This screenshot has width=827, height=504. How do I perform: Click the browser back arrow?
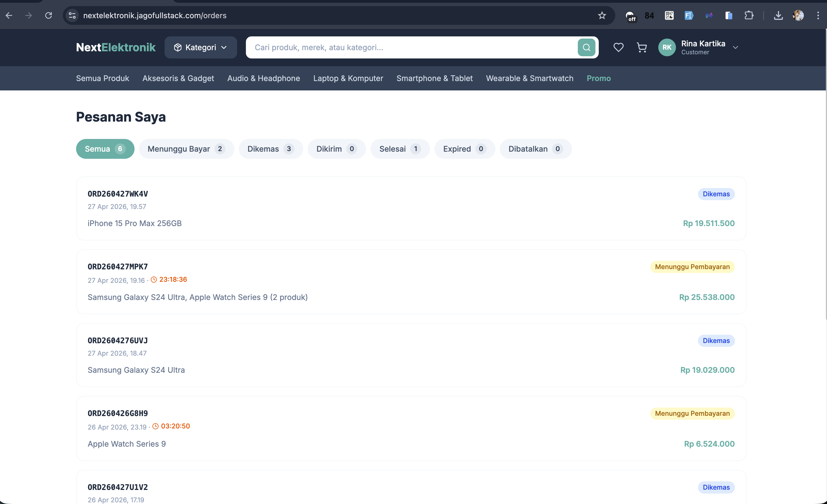pos(9,15)
